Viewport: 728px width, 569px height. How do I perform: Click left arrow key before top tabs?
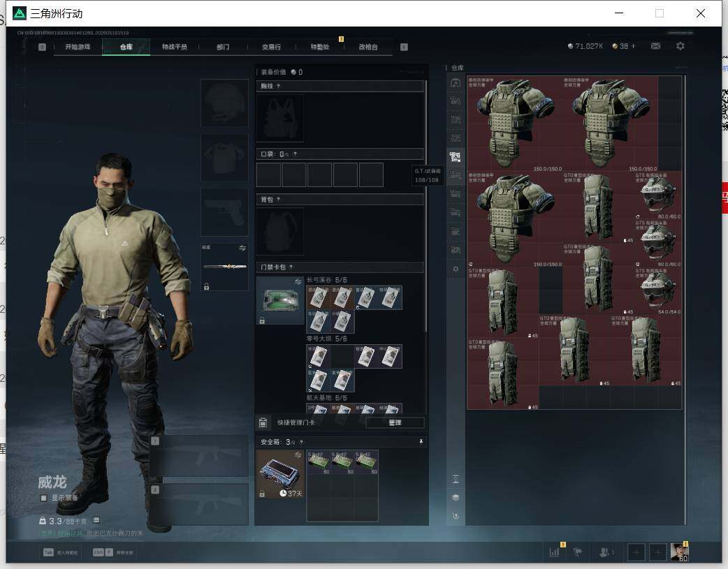tap(42, 47)
